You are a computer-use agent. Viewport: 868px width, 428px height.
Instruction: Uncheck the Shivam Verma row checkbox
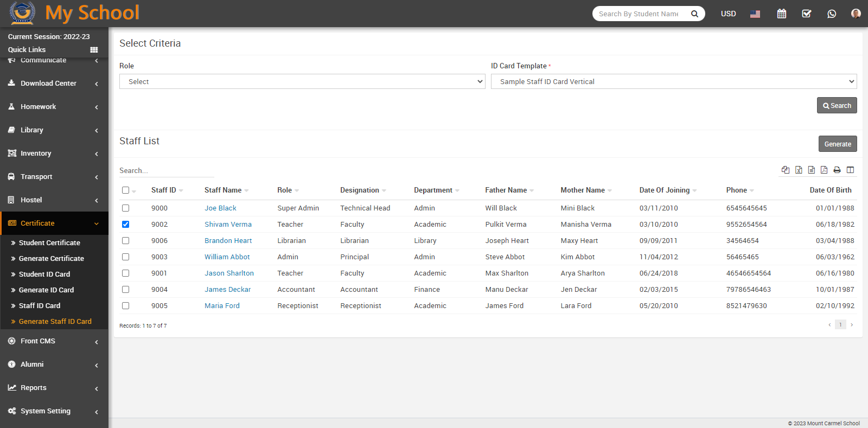click(126, 224)
